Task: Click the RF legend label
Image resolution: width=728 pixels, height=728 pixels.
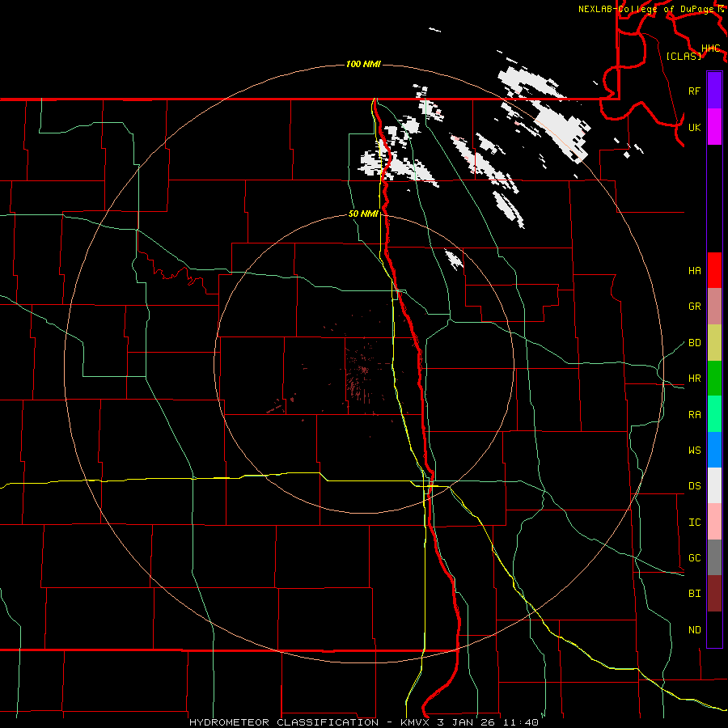Action: tap(695, 91)
